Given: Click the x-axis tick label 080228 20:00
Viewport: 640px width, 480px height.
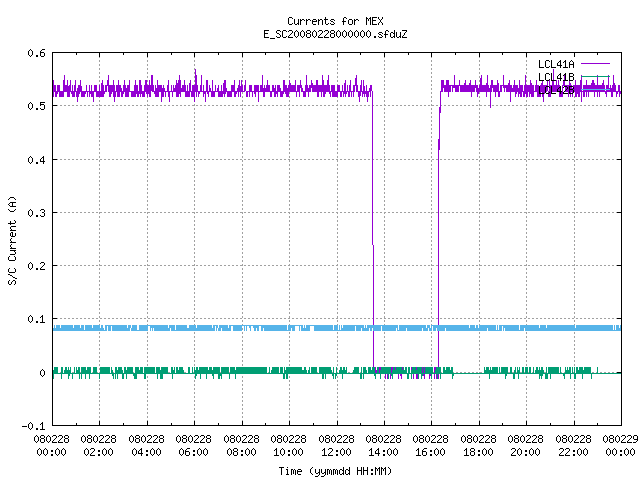Looking at the screenshot, I should pos(526,446).
